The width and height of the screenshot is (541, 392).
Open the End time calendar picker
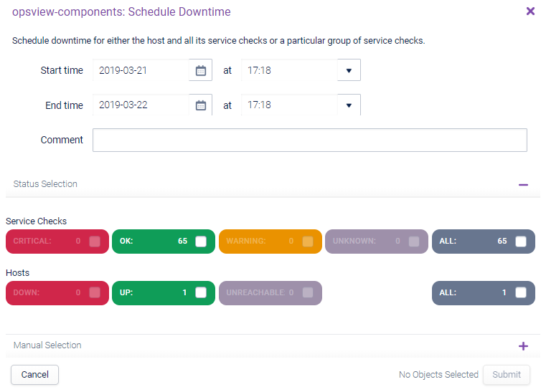tap(200, 105)
